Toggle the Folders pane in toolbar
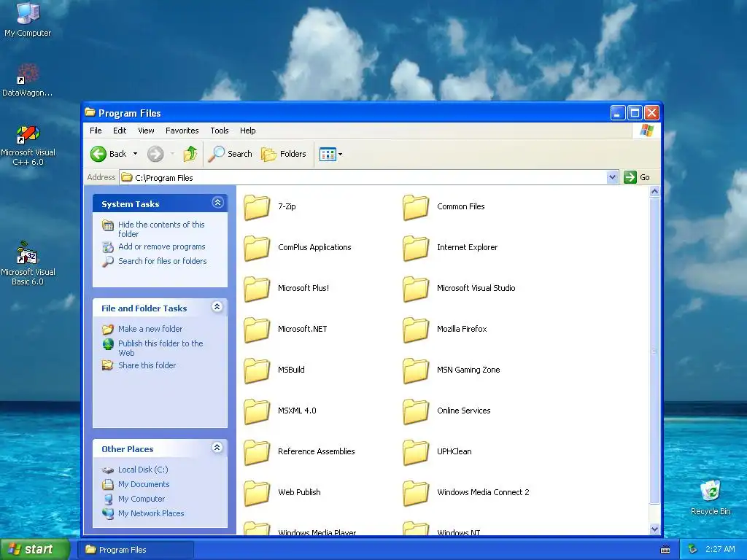The height and width of the screenshot is (560, 747). point(284,154)
